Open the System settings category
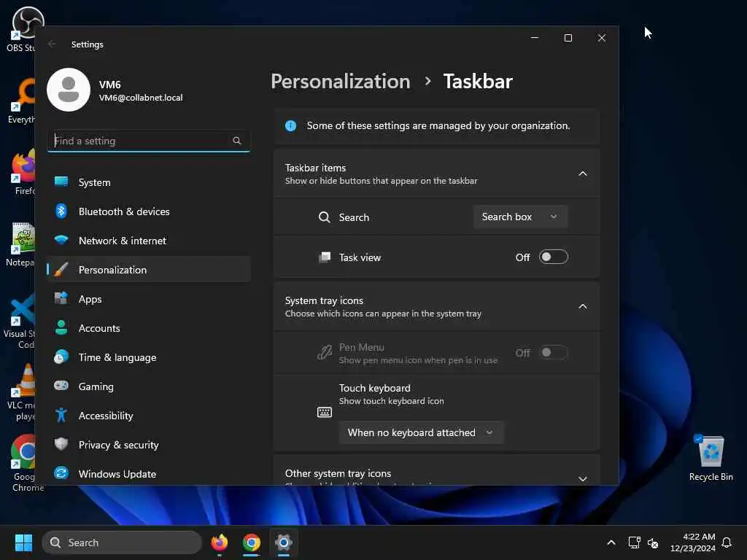The width and height of the screenshot is (747, 560). tap(149, 182)
